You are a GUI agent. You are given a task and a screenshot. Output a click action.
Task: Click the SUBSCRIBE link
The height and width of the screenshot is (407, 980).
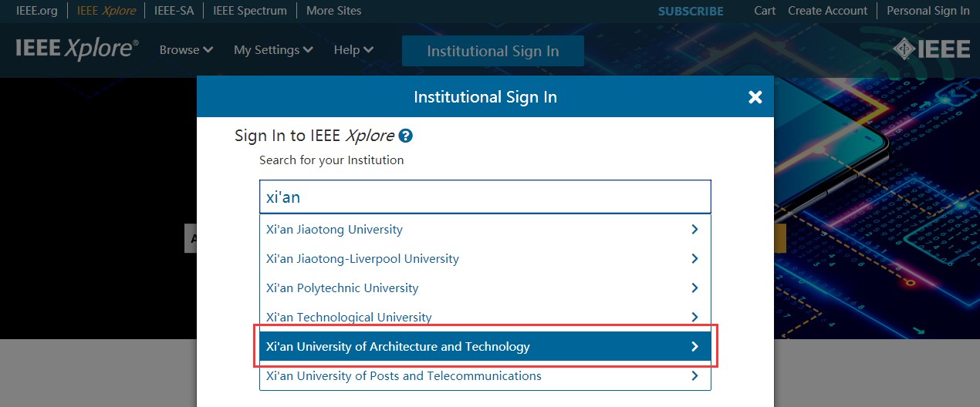click(x=691, y=11)
